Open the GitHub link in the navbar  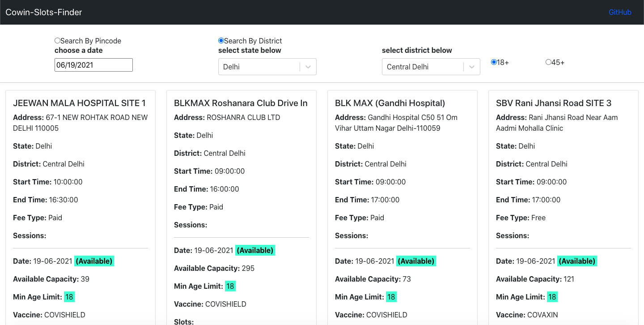(x=620, y=12)
